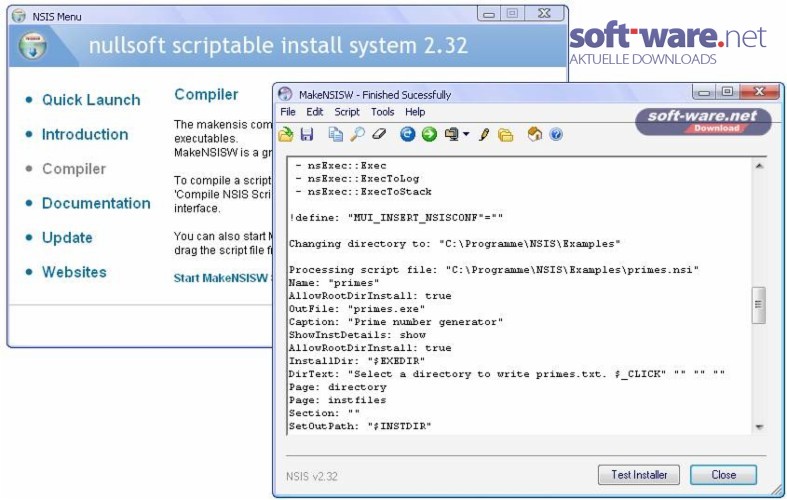The image size is (787, 500).
Task: Click the 'Name: "primes"' log line
Action: (334, 283)
